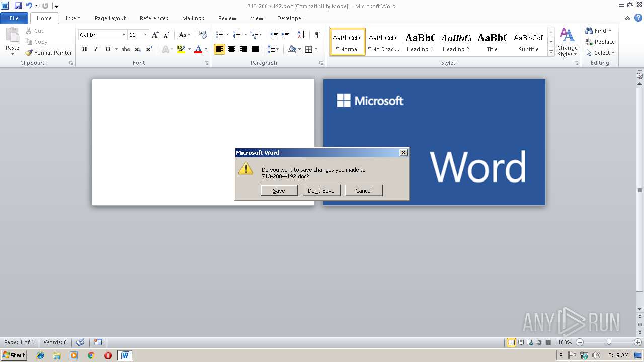Screen dimensions: 644x362
Task: Click the Bullets list icon
Action: tap(219, 35)
